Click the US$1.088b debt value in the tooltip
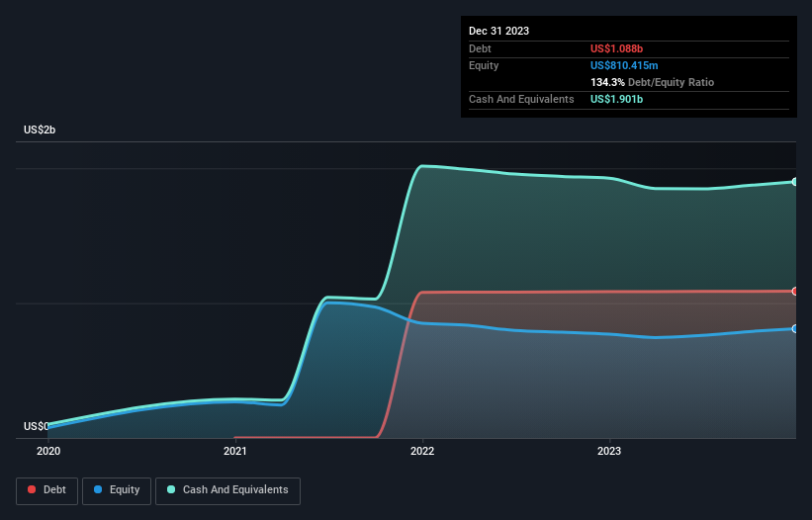The image size is (812, 520). click(616, 48)
